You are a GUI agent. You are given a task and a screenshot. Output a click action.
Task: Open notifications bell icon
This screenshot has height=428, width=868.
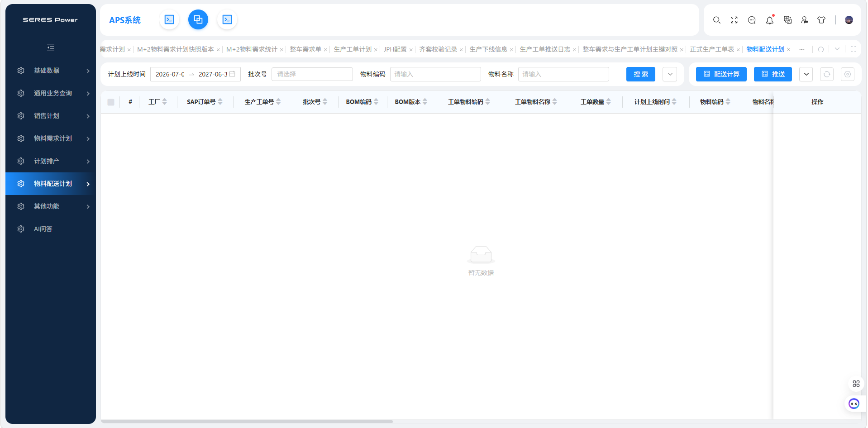770,20
